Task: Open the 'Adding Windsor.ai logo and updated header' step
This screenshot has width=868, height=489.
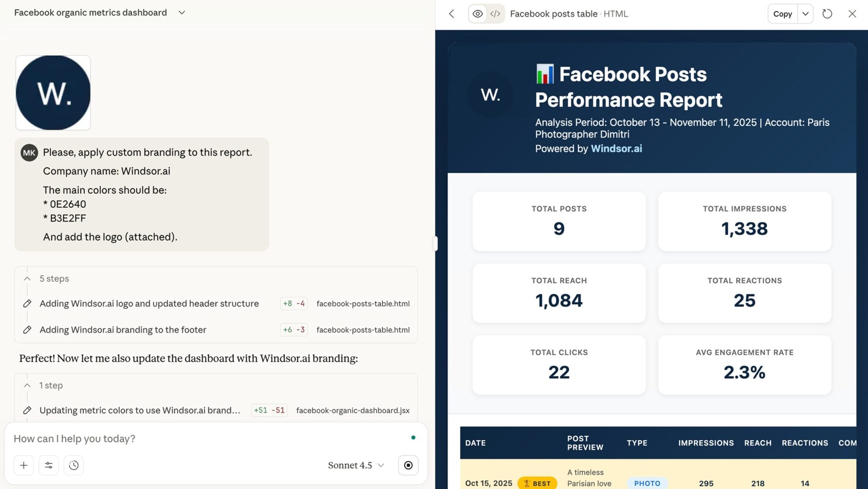Action: click(x=149, y=304)
